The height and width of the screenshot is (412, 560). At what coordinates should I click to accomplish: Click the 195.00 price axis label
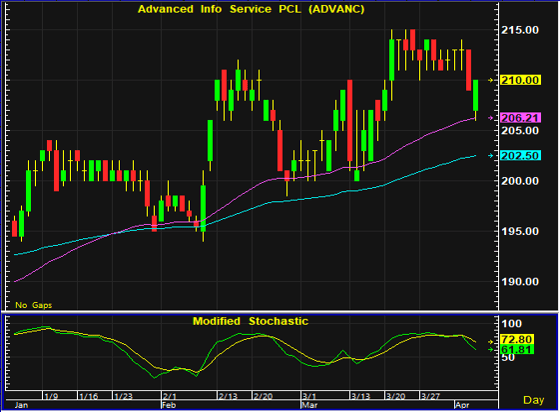[520, 231]
